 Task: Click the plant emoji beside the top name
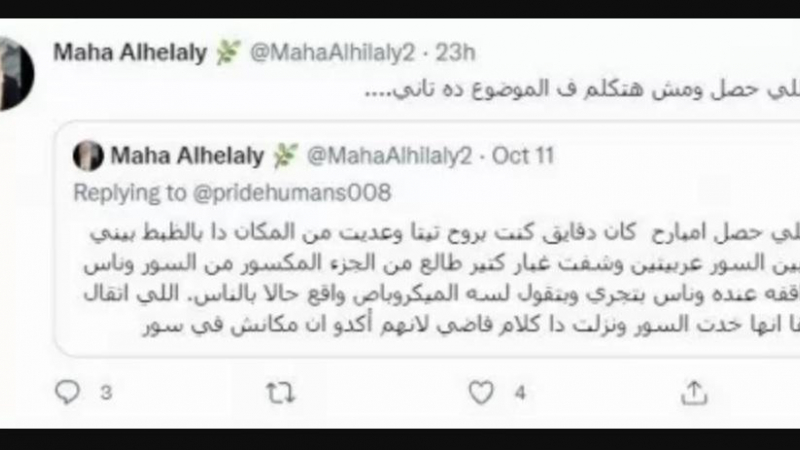[228, 52]
